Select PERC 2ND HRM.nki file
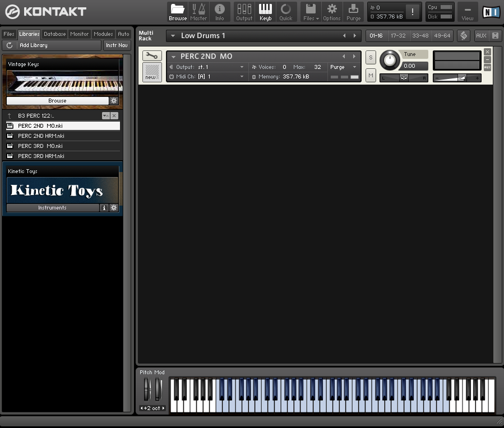The image size is (504, 428). (63, 136)
